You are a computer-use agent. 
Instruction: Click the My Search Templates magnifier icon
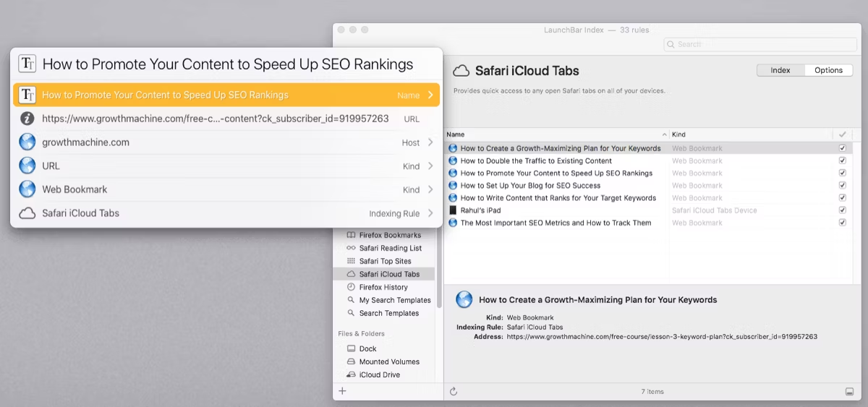pos(352,300)
